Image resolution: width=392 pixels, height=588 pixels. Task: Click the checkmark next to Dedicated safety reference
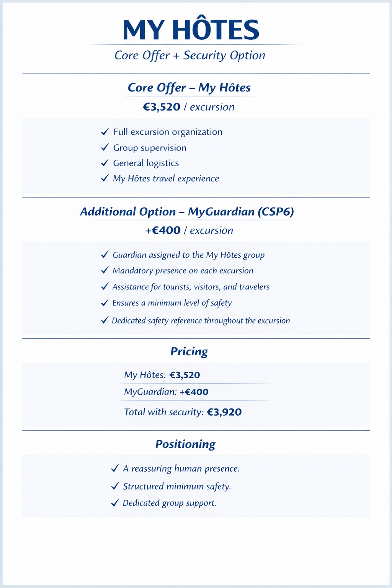[105, 320]
